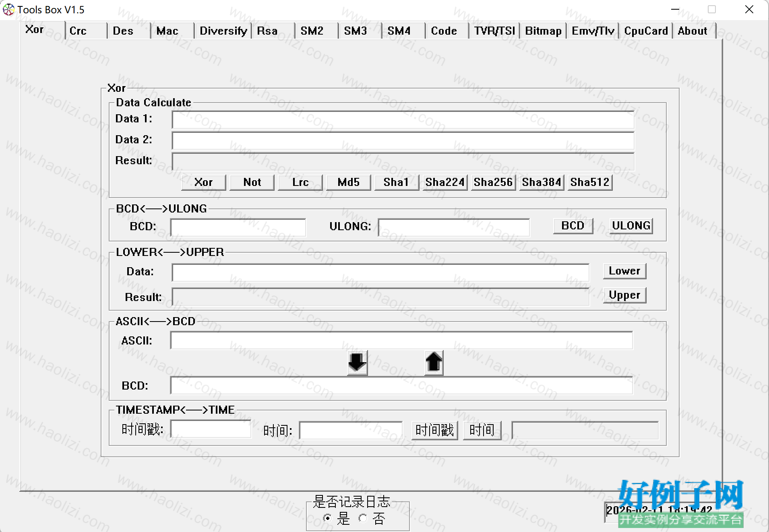Focus the BCD field in ASCII/BCD group
Screen dimensions: 769x532
coord(401,386)
